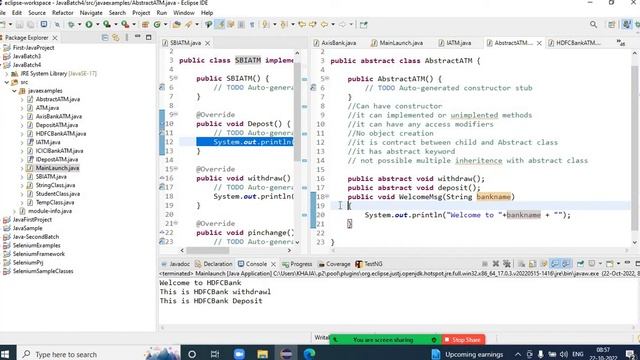Viewport: 640px width, 360px height.
Task: Close the SBIATM.java editor tab
Action: pyautogui.click(x=208, y=43)
